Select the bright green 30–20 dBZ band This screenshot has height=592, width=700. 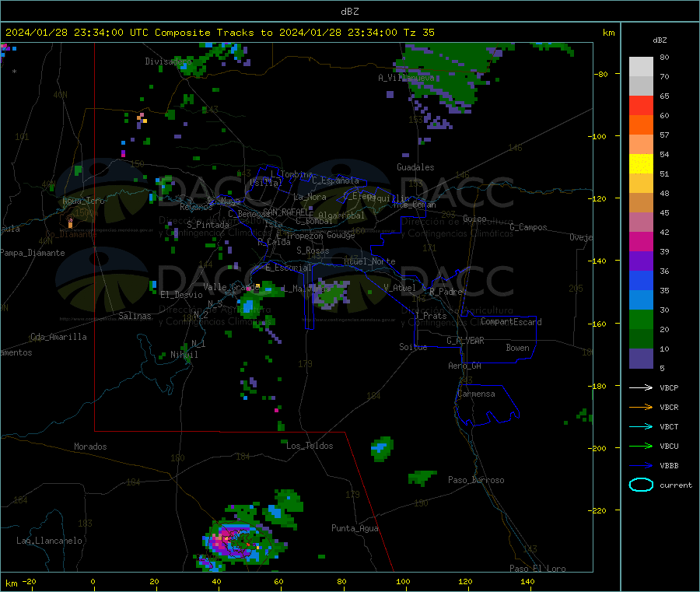click(641, 319)
